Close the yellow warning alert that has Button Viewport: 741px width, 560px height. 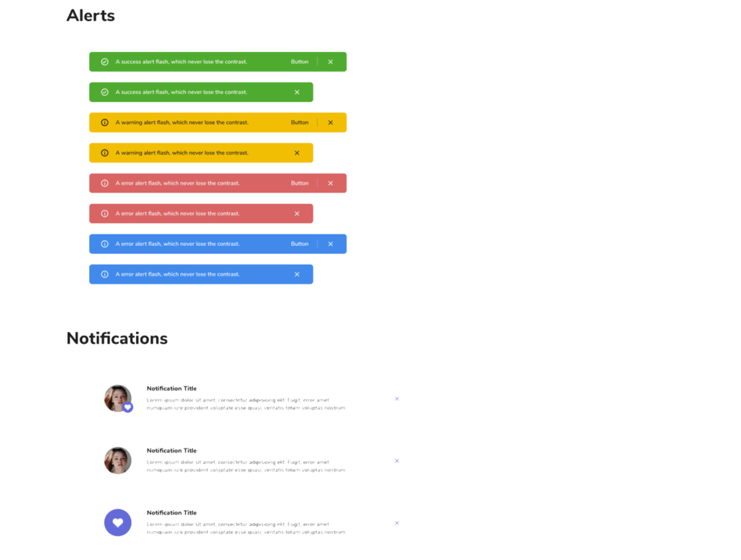pyautogui.click(x=331, y=123)
